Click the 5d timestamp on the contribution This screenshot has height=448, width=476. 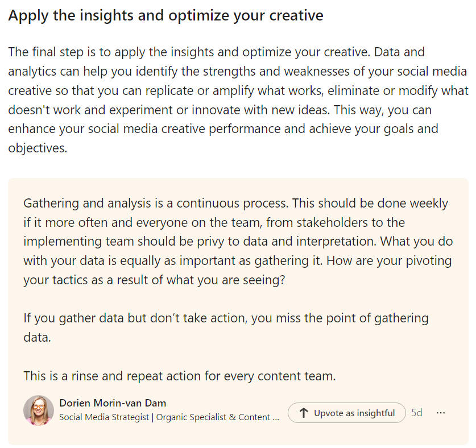(x=417, y=413)
